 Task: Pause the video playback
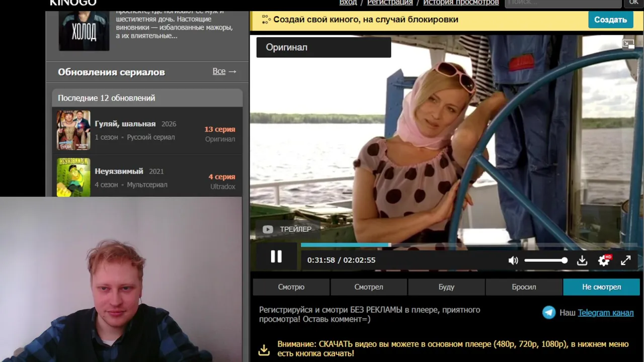click(x=276, y=257)
